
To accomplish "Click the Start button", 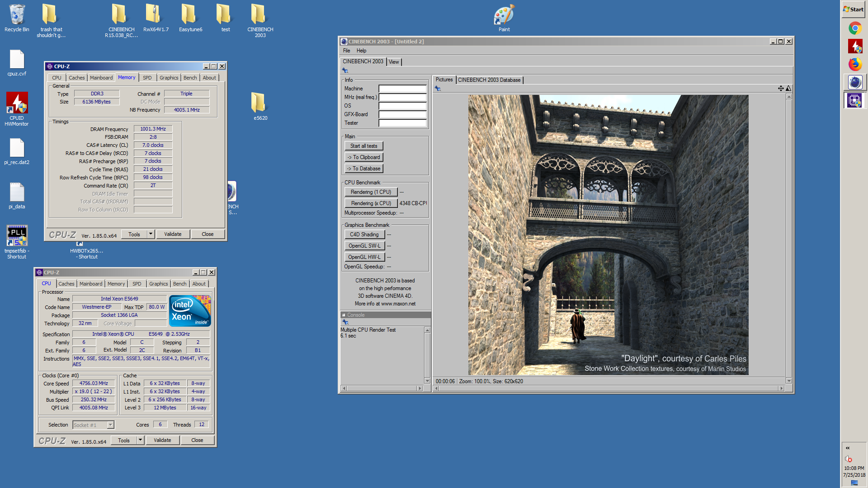I will point(854,9).
